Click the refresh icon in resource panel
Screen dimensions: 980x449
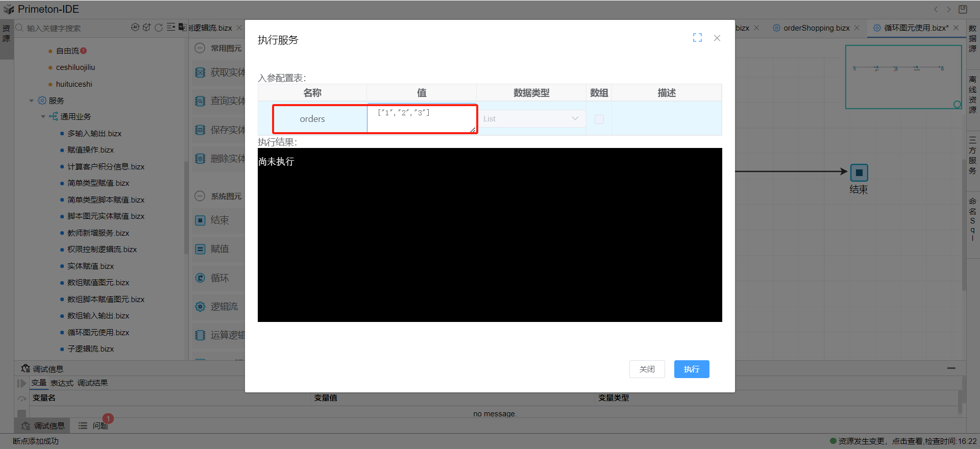point(158,28)
